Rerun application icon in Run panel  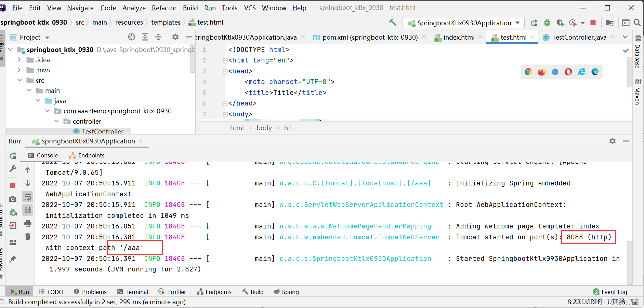pyautogui.click(x=13, y=156)
